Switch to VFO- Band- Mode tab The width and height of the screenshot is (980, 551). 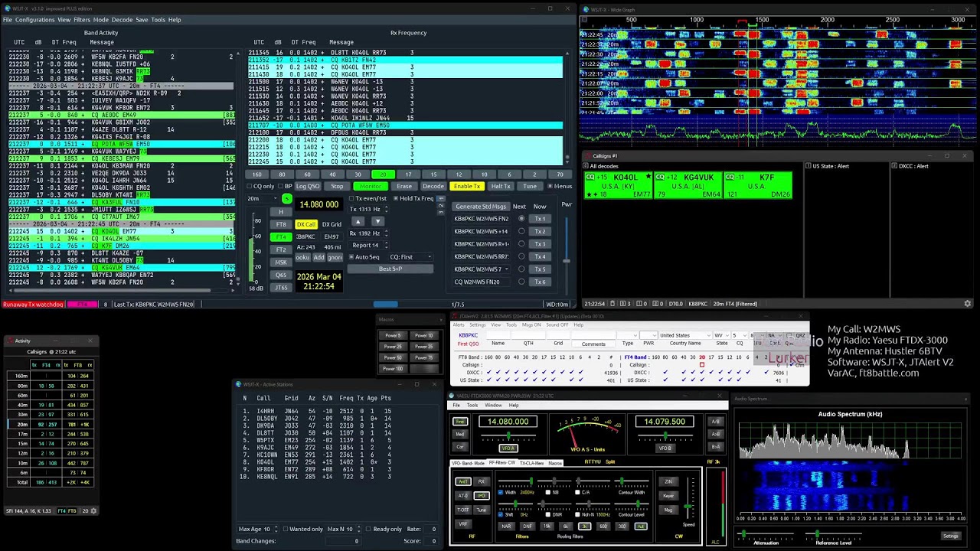[x=468, y=463]
